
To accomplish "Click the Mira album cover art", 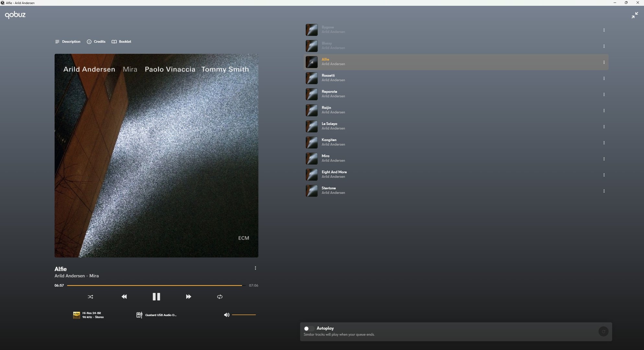I will pos(156,156).
